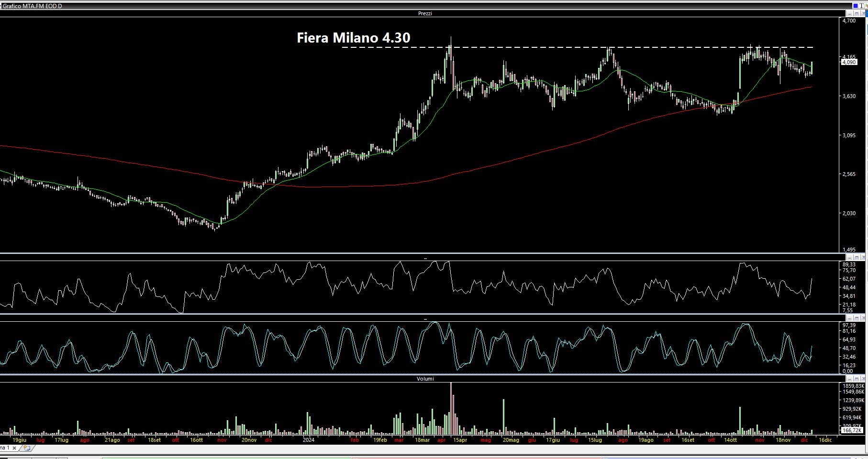Screen dimensions: 868x459
Task: Click the 21ago date label
Action: point(112,440)
